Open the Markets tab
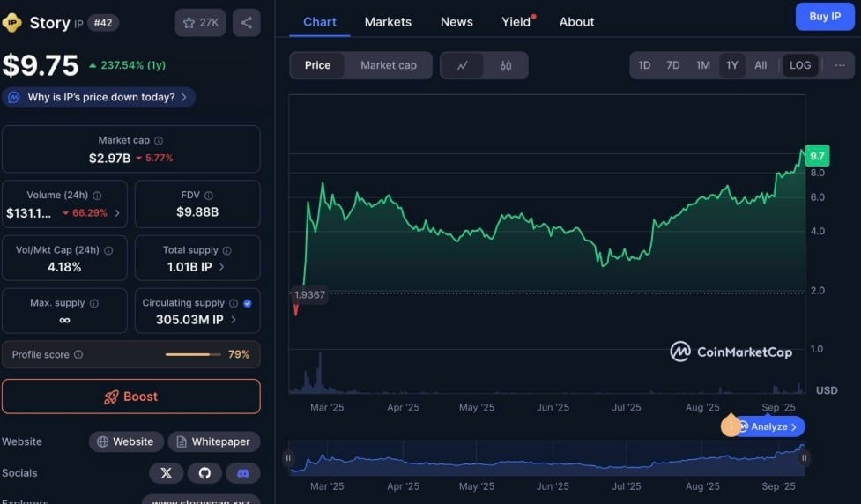 click(388, 22)
